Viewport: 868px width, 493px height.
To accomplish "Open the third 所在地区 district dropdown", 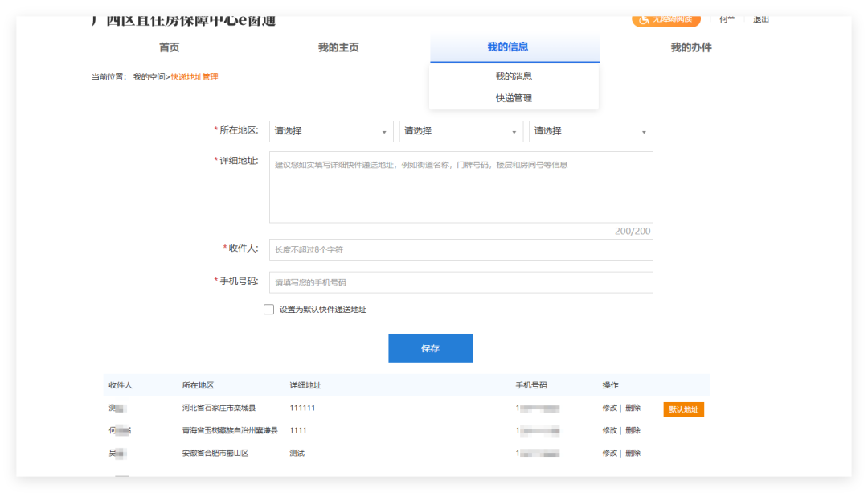I will [590, 131].
